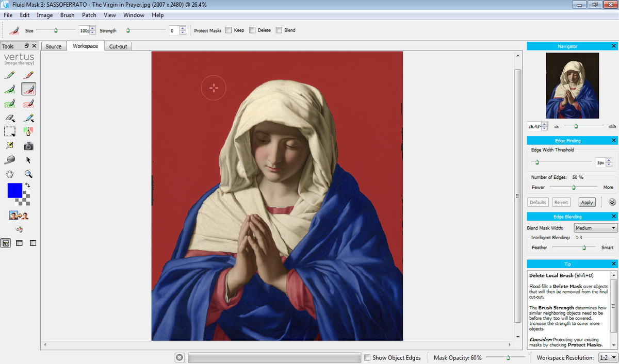This screenshot has height=364, width=619.
Task: Select the Zoom magnifier tool
Action: (x=29, y=174)
